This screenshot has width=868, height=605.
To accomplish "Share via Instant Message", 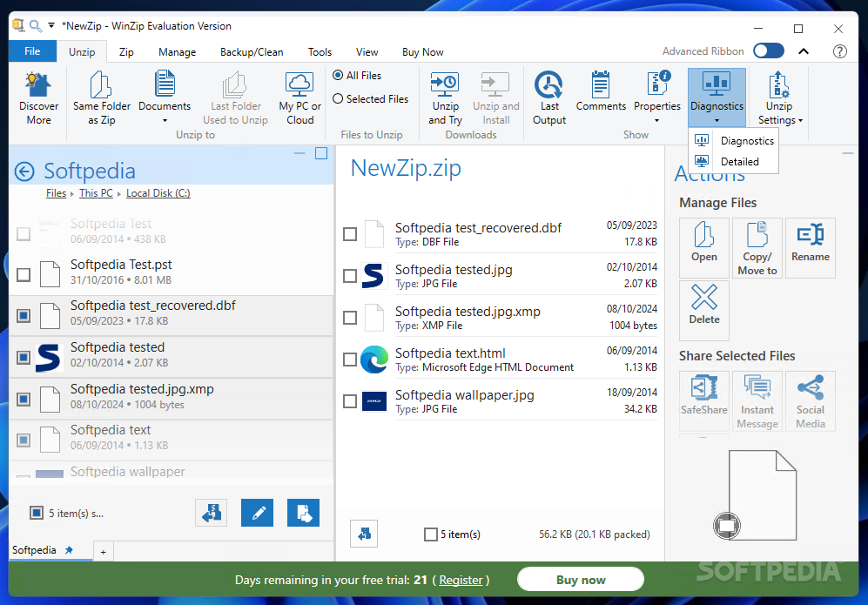I will pos(757,400).
